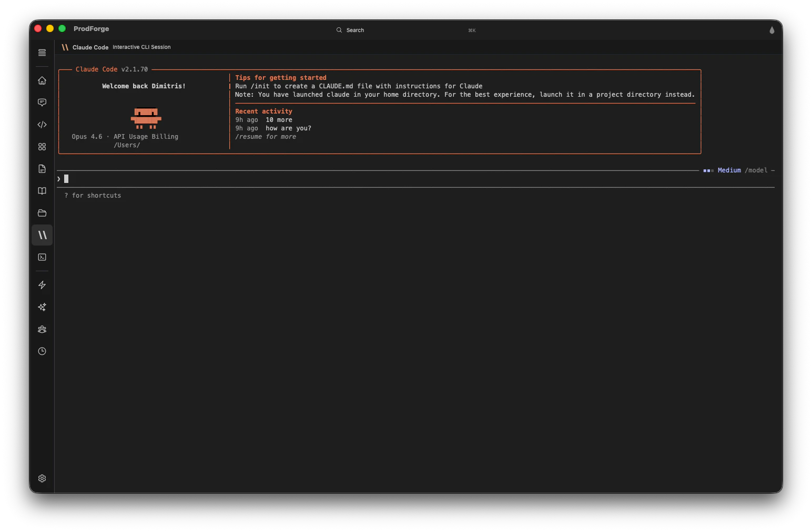Viewport: 812px width, 532px height.
Task: Open the quick actions lightning panel
Action: point(42,284)
